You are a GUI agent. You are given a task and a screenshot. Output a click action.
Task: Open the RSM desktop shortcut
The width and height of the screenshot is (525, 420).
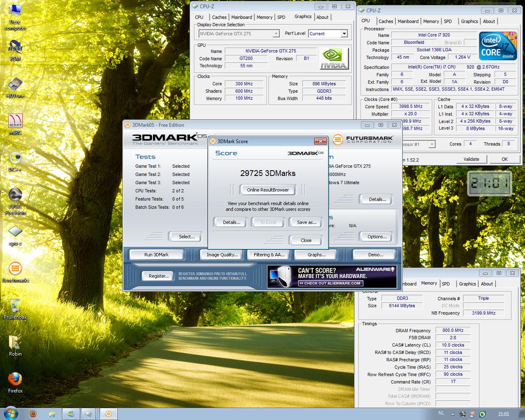(x=15, y=50)
